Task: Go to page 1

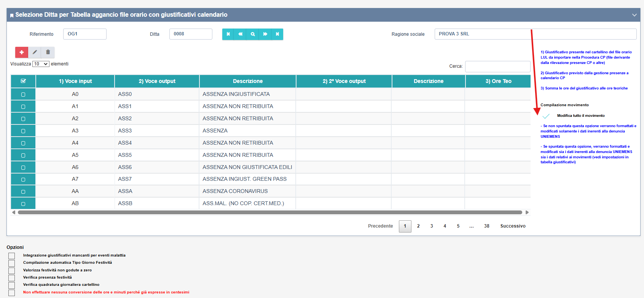Action: [x=405, y=226]
